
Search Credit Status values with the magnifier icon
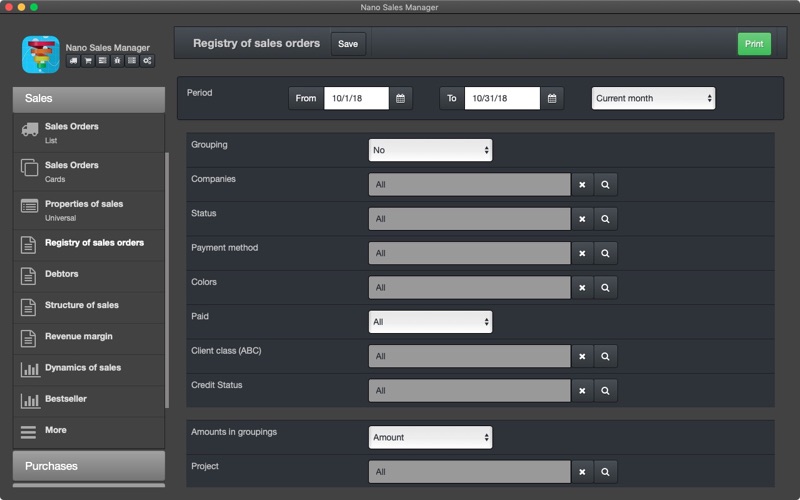pyautogui.click(x=605, y=391)
